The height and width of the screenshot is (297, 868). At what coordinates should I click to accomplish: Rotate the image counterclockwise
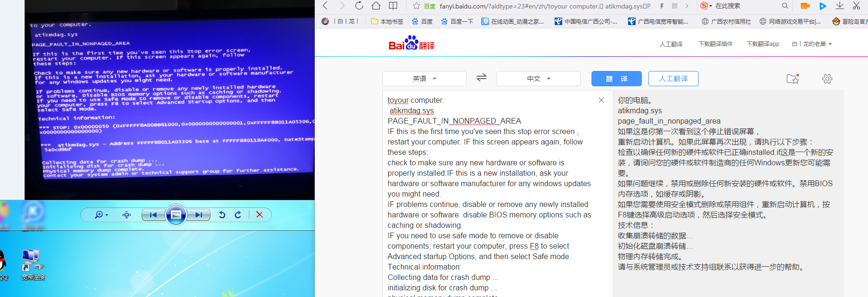[222, 215]
